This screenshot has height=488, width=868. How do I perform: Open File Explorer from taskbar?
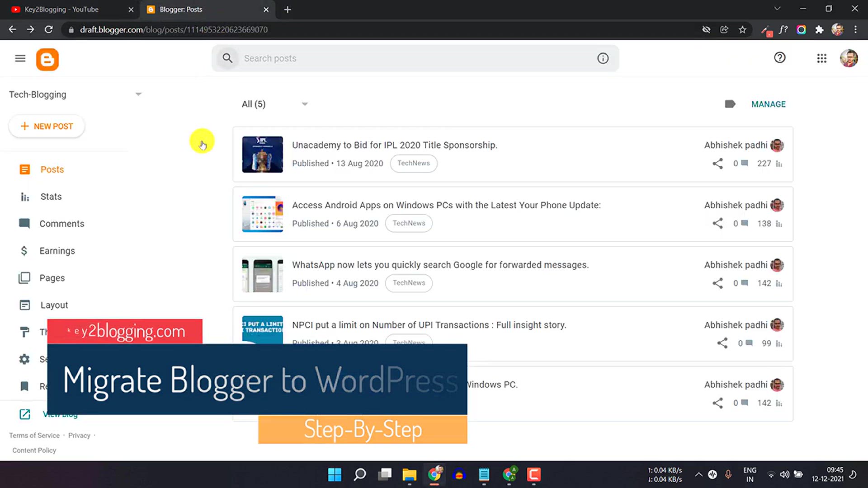tap(409, 474)
